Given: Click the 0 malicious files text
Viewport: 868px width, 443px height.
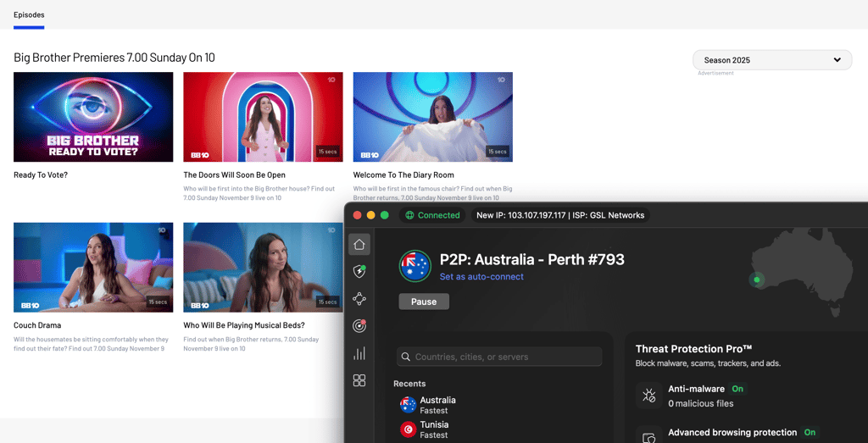Looking at the screenshot, I should click(701, 403).
